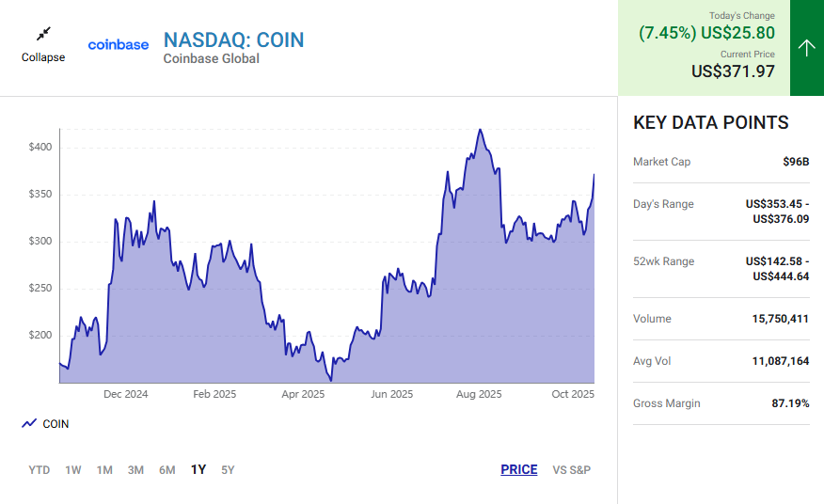This screenshot has height=504, width=824.
Task: Click the April 2025 low on chart
Action: (x=331, y=379)
